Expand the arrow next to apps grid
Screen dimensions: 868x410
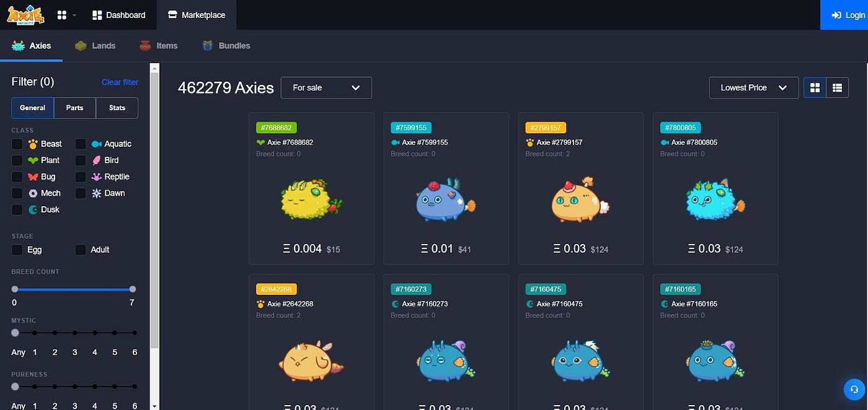tap(74, 15)
